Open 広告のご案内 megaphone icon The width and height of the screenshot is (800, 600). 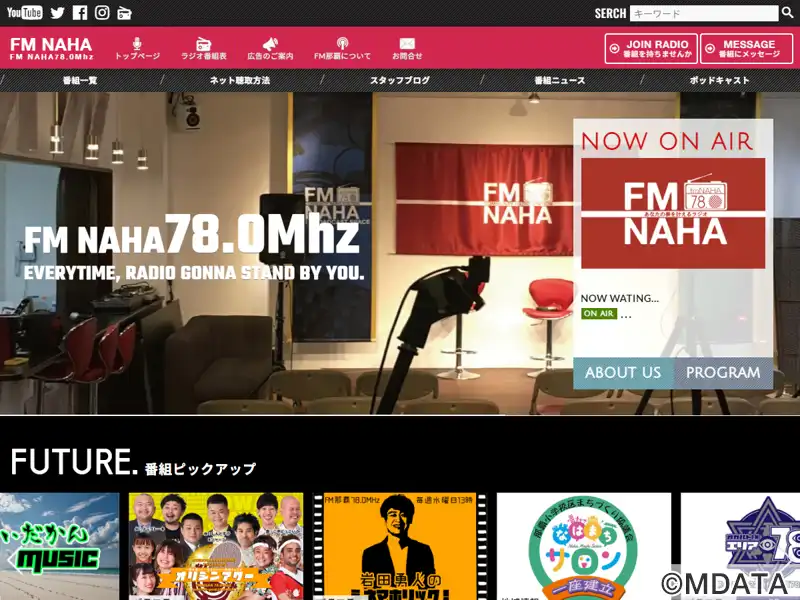[270, 48]
